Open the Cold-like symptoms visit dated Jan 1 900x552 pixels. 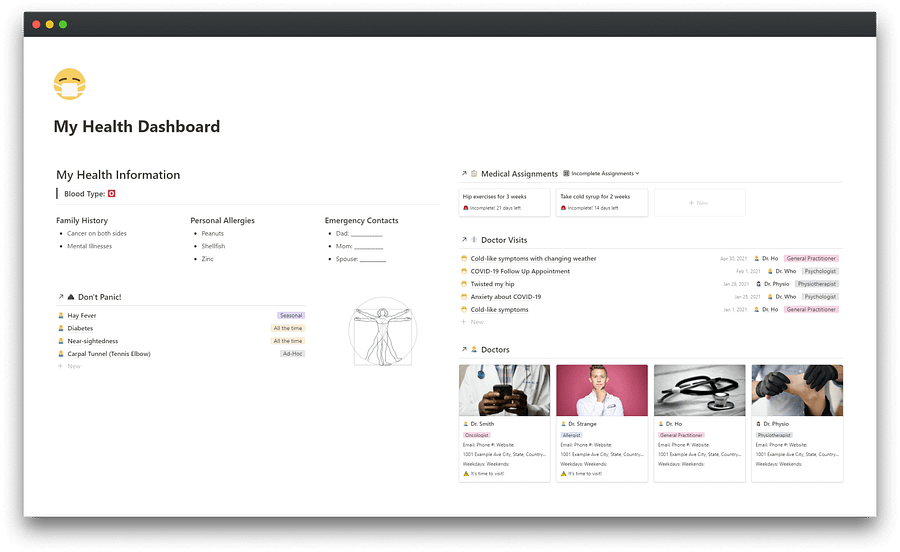(499, 309)
